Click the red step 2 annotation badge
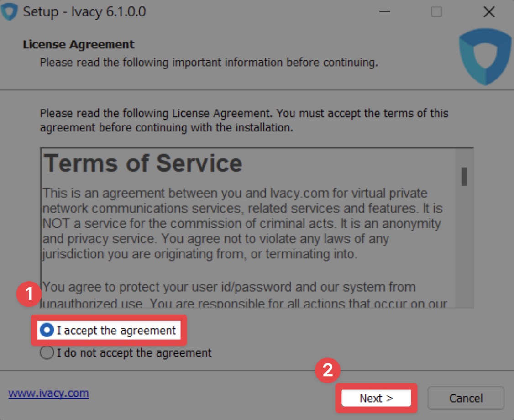This screenshot has width=514, height=420. (x=327, y=370)
